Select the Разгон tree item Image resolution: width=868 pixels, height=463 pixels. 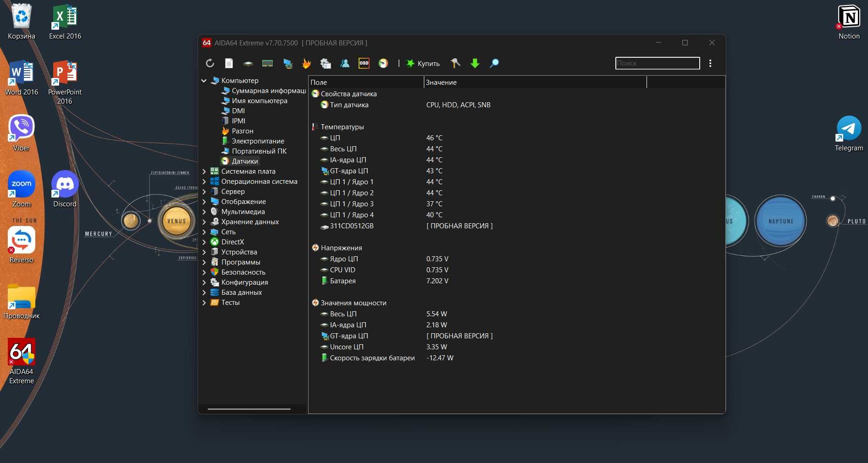pos(238,131)
